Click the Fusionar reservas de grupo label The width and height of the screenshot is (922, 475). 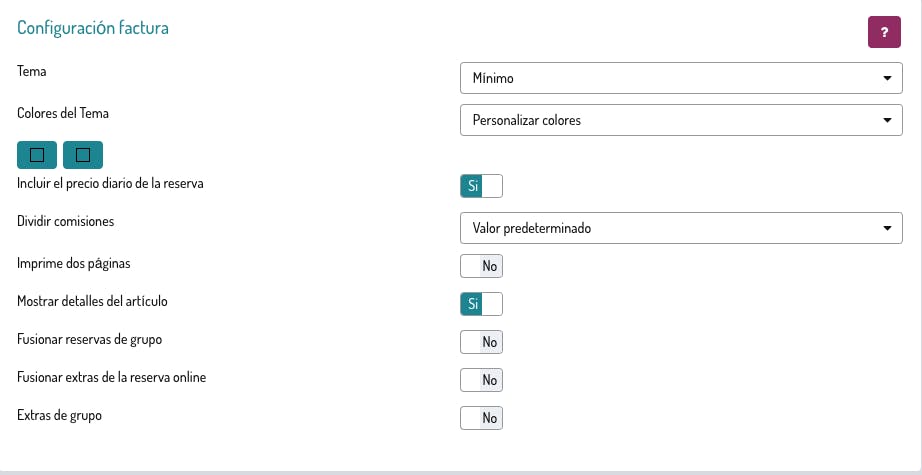(x=90, y=339)
